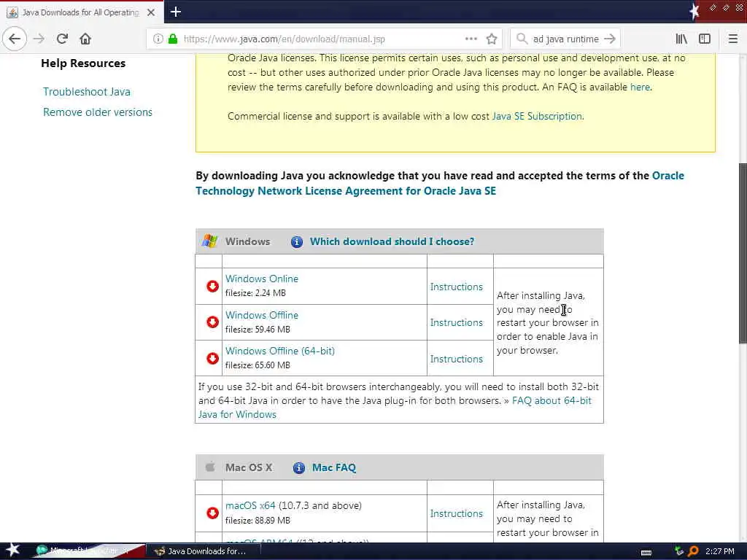Viewport: 747px width, 560px height.
Task: Open Oracle Technology Network License Agreement link
Action: pyautogui.click(x=440, y=183)
